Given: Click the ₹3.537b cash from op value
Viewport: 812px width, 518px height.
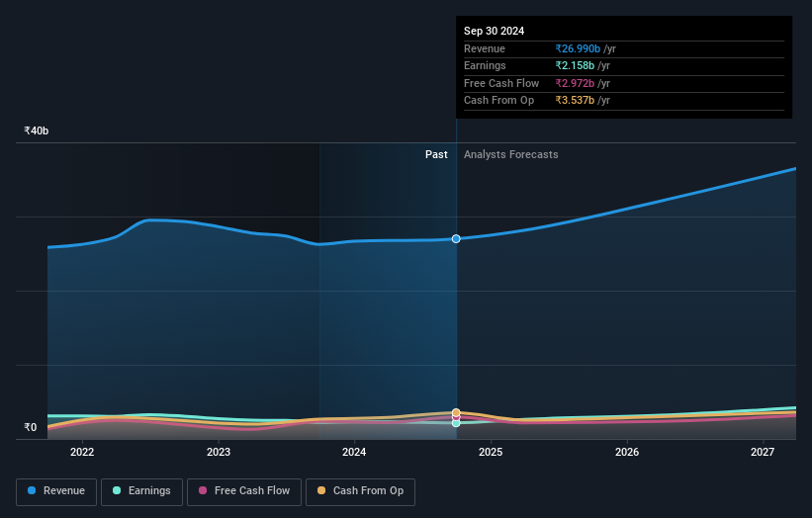Looking at the screenshot, I should (x=575, y=101).
